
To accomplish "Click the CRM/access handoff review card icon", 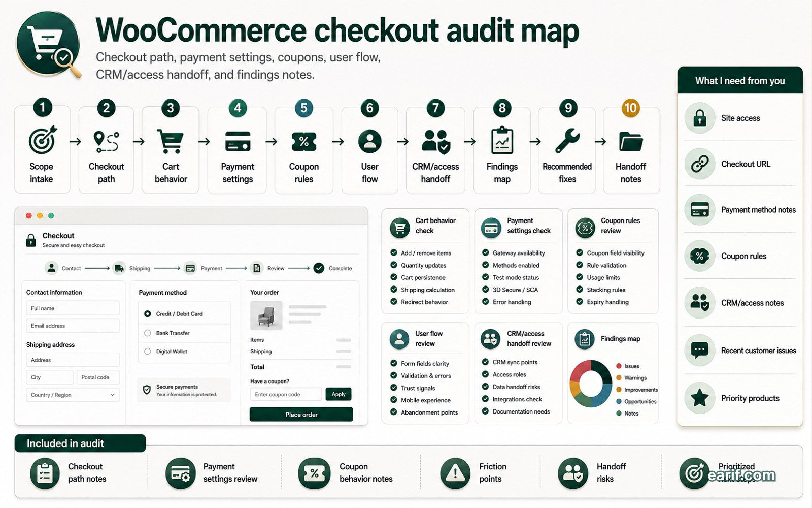I will tap(491, 339).
